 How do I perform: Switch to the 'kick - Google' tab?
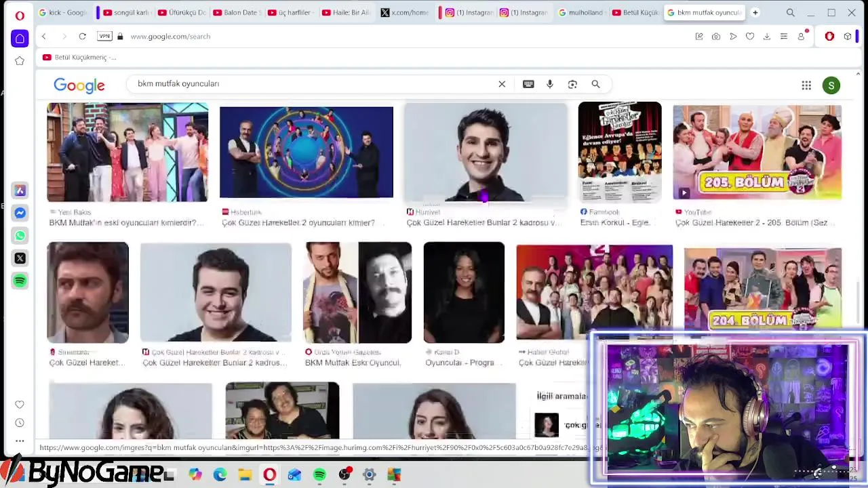[x=63, y=12]
